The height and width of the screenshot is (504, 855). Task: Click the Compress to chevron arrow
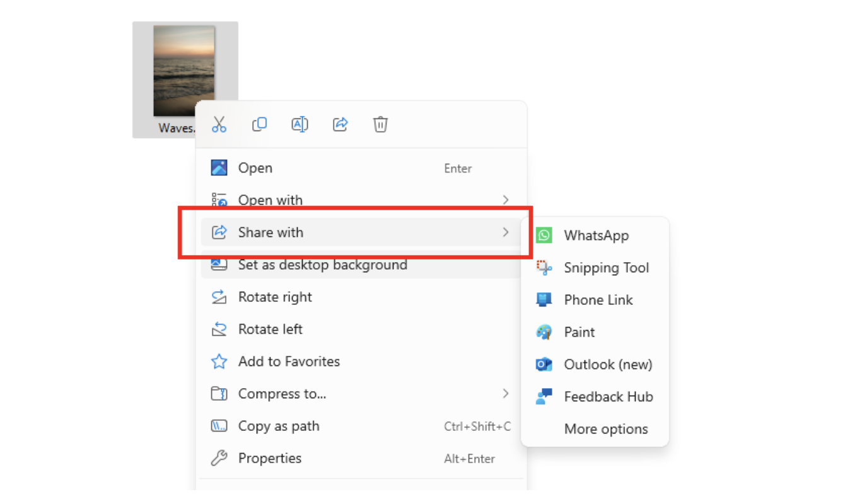[x=505, y=394]
